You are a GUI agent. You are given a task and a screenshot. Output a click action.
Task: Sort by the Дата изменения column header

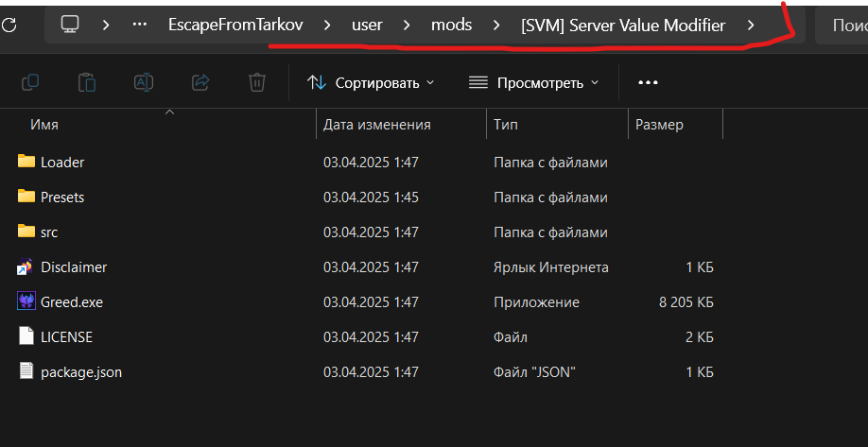coord(401,125)
